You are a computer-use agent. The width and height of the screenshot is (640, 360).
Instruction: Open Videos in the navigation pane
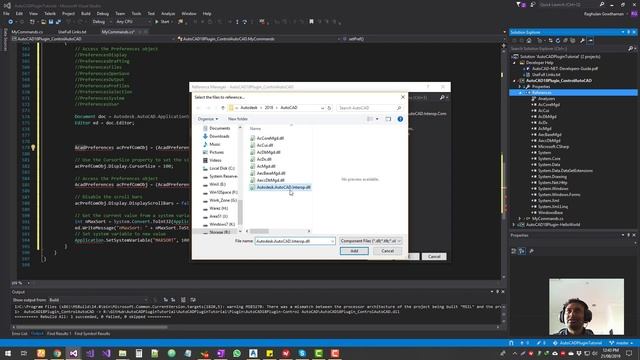215,160
